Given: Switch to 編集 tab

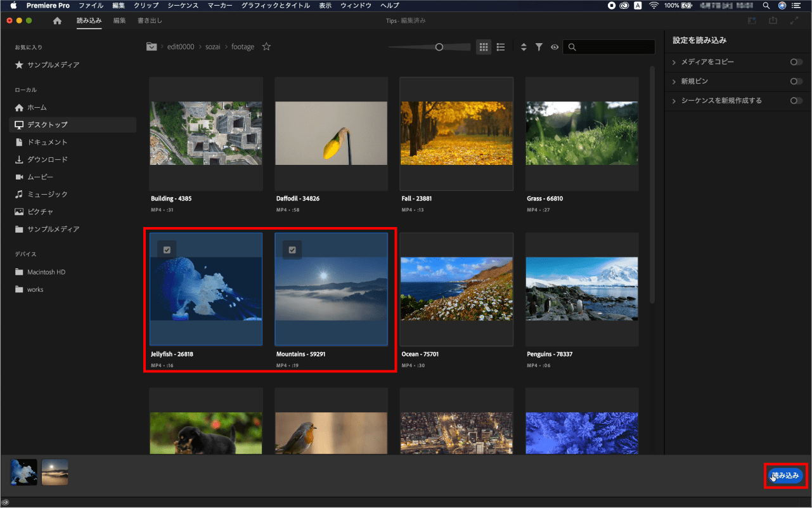Looking at the screenshot, I should [119, 20].
